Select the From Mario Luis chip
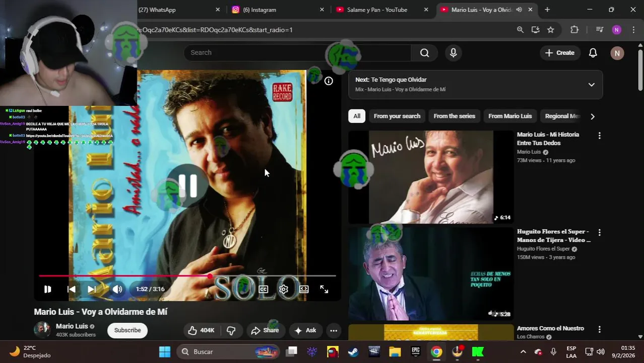This screenshot has width=644, height=363. pos(510,116)
